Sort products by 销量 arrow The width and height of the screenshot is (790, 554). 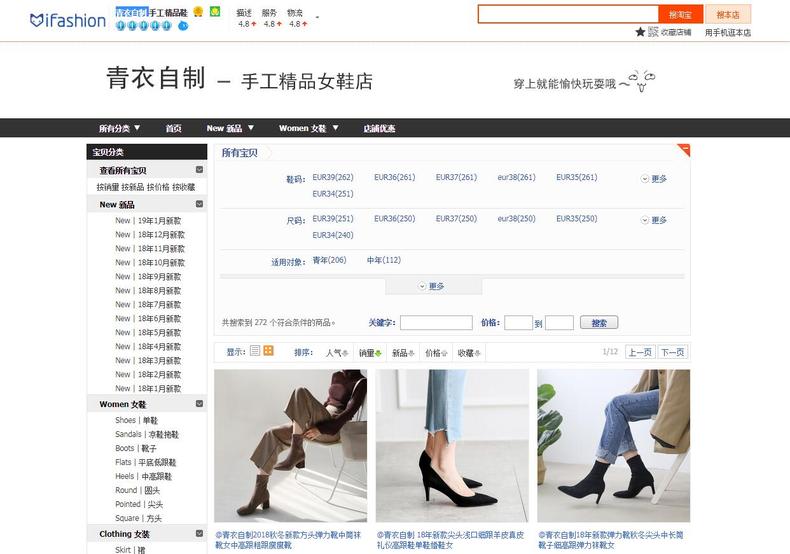378,353
